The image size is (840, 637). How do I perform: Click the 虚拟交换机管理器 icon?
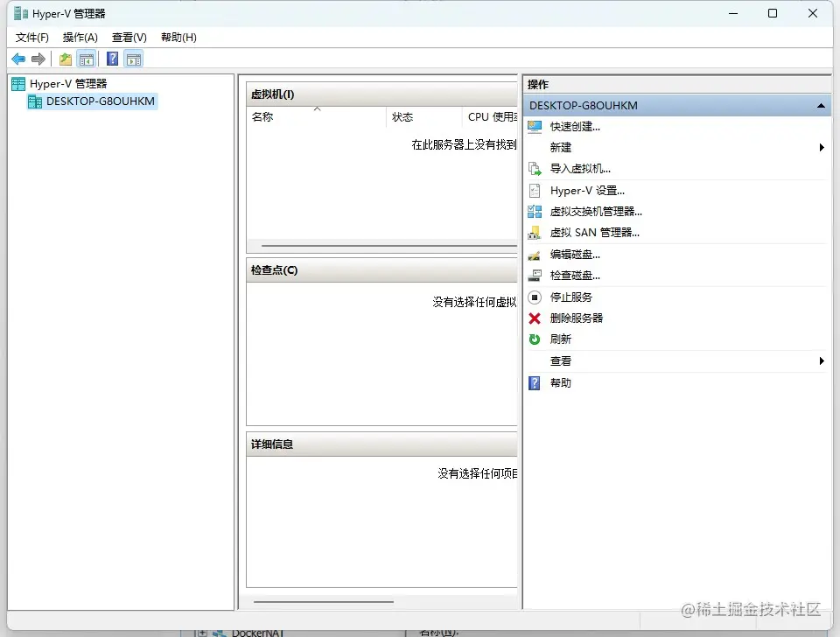point(535,212)
